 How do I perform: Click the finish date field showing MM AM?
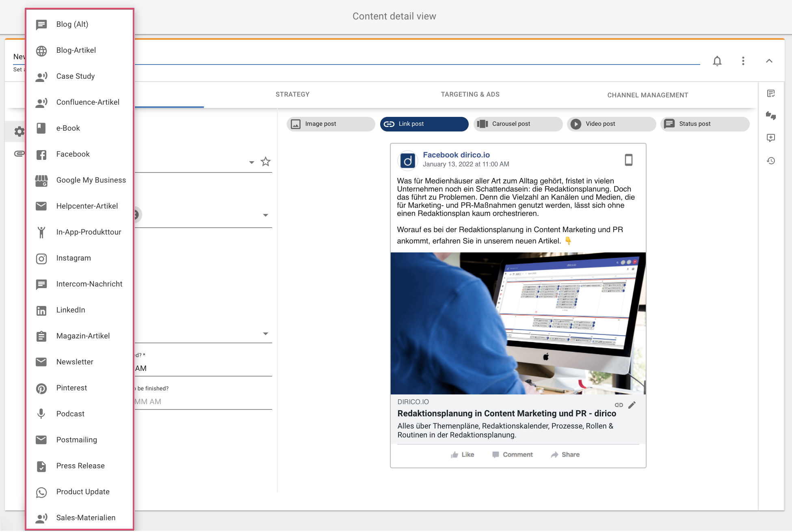pos(203,402)
